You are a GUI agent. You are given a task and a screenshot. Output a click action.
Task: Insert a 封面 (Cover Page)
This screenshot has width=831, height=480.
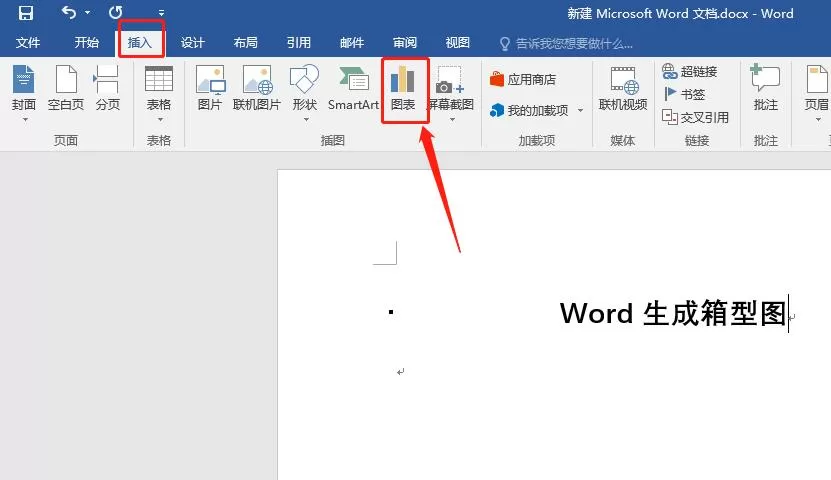pos(24,88)
